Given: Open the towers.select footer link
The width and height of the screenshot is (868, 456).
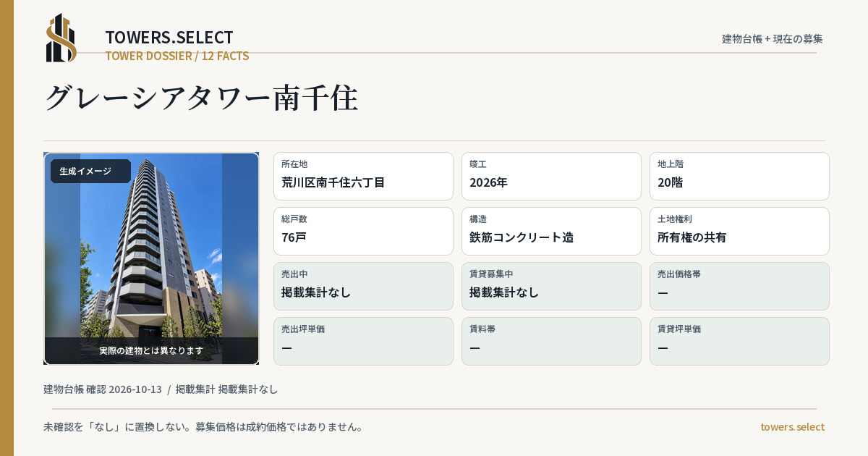Looking at the screenshot, I should click(x=792, y=426).
